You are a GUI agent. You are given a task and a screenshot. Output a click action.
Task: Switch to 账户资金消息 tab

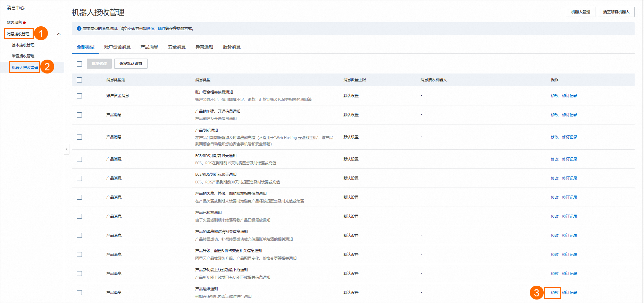pos(117,47)
